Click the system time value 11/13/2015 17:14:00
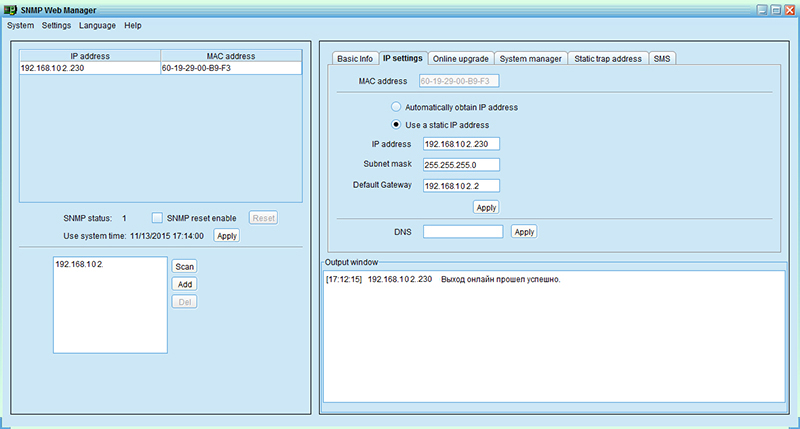 click(167, 236)
